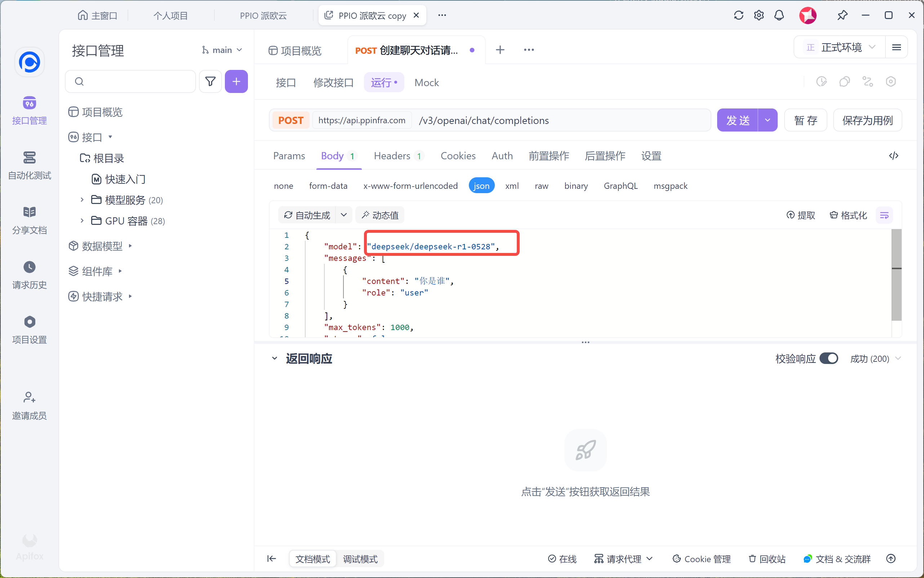Image resolution: width=924 pixels, height=578 pixels.
Task: Click the 保存为用例 button
Action: coord(867,120)
